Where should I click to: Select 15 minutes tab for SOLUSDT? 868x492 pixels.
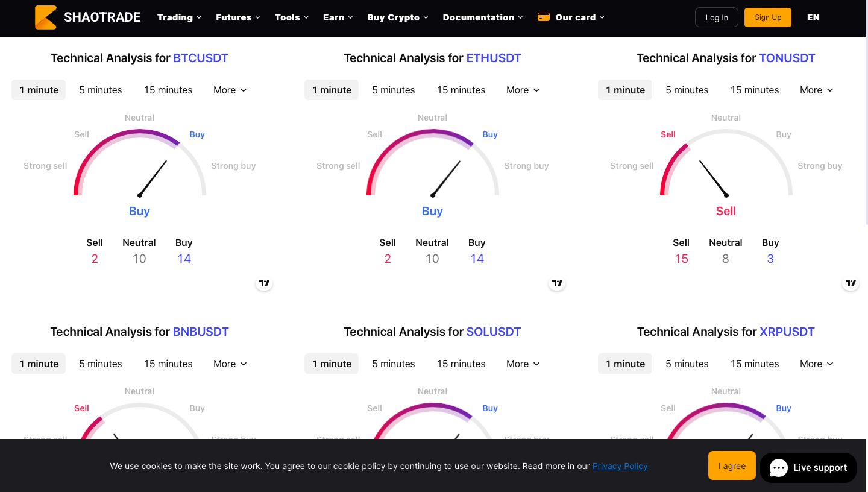[x=461, y=364]
